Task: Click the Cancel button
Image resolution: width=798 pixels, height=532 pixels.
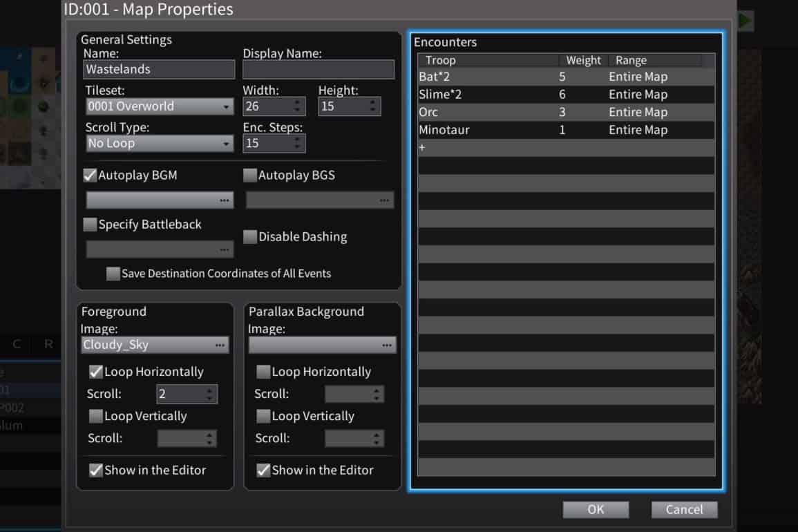Action: click(x=684, y=509)
